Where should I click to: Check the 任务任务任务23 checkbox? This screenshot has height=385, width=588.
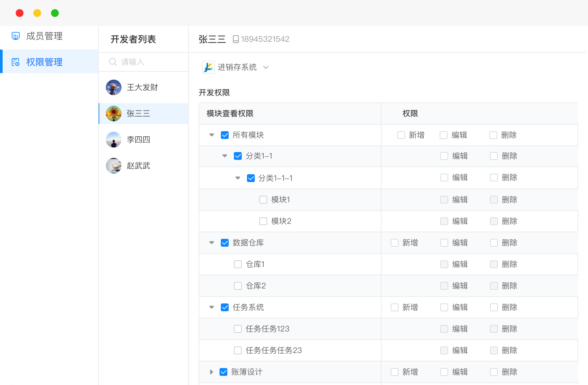238,350
